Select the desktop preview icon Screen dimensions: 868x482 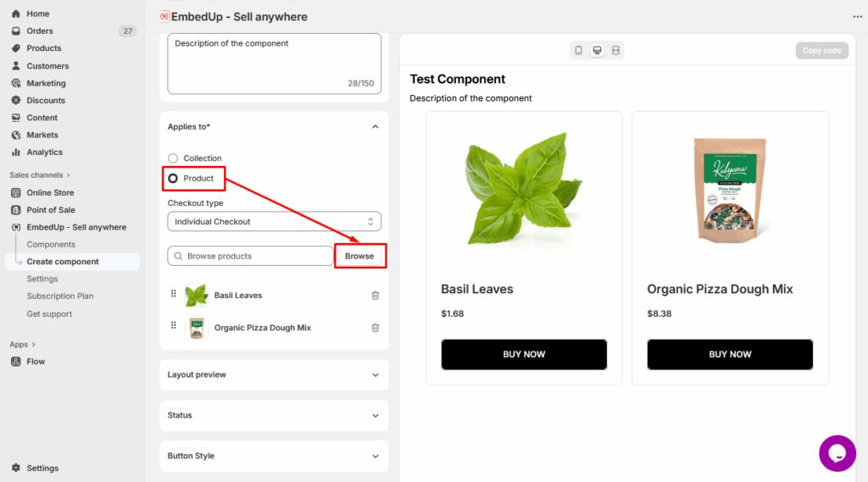598,51
